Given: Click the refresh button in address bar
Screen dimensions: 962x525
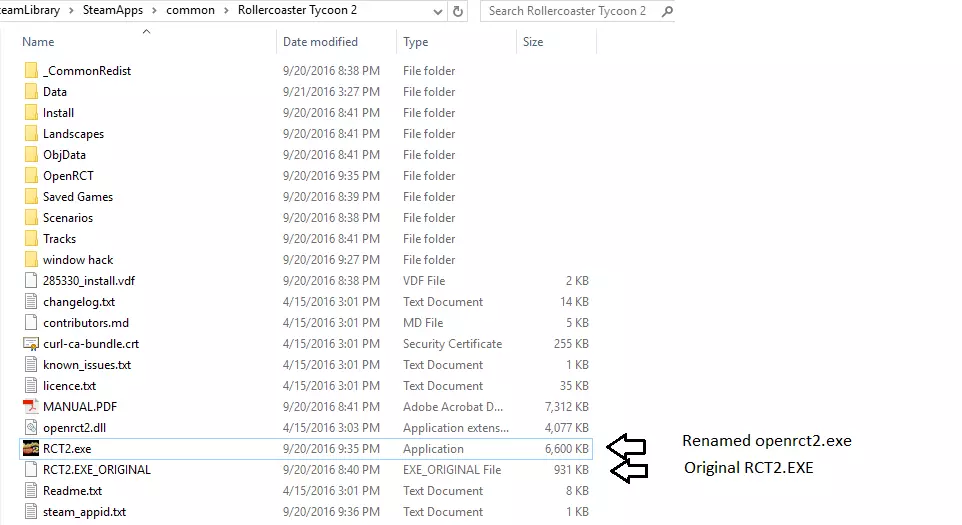Looking at the screenshot, I should [x=459, y=11].
